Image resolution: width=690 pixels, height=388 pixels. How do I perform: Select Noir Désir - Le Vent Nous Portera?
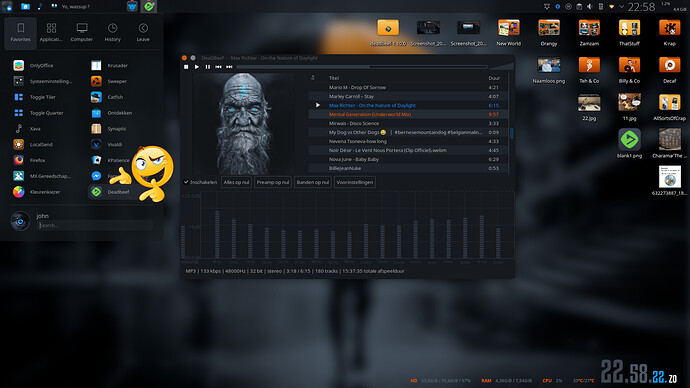pyautogui.click(x=408, y=150)
